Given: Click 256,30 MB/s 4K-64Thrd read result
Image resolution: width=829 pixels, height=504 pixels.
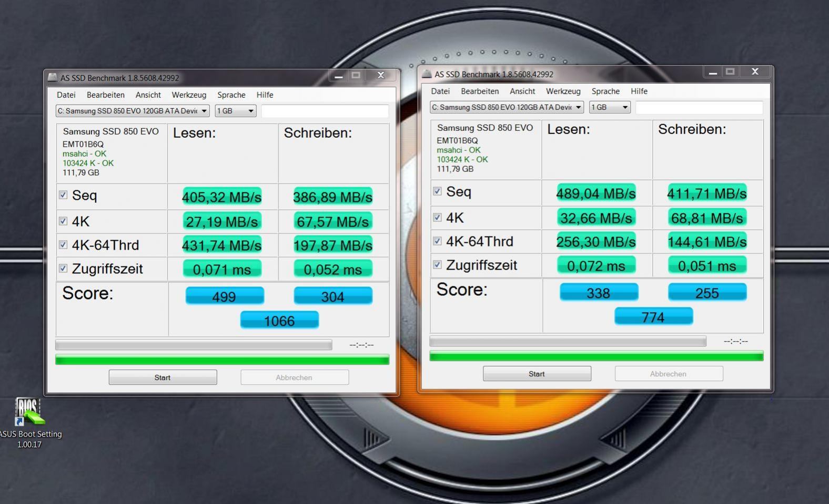Looking at the screenshot, I should pos(596,241).
